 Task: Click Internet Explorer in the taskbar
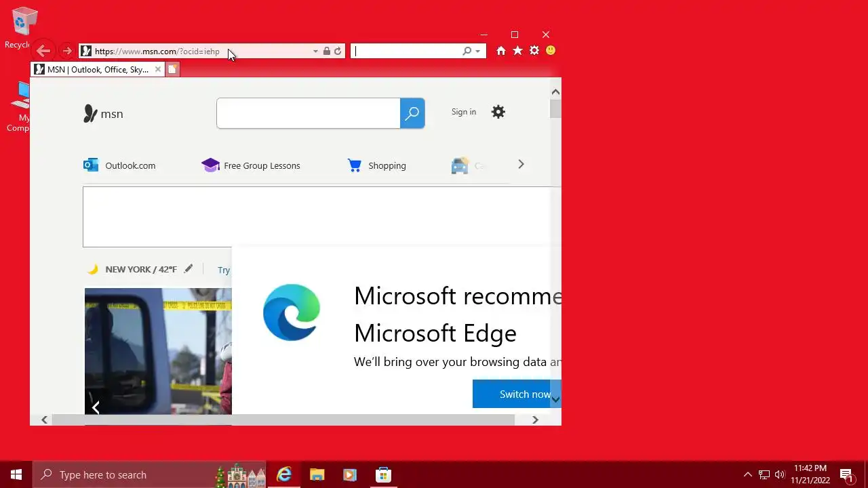coord(284,475)
